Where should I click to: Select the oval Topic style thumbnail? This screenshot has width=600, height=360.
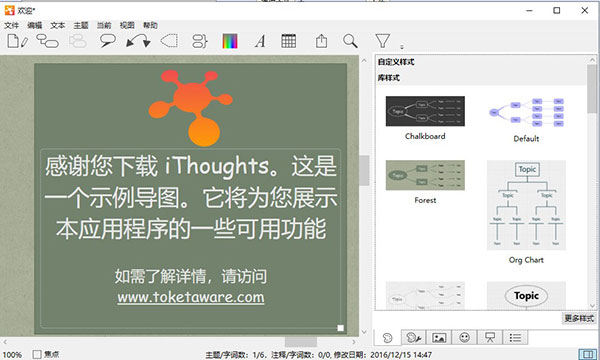click(526, 295)
